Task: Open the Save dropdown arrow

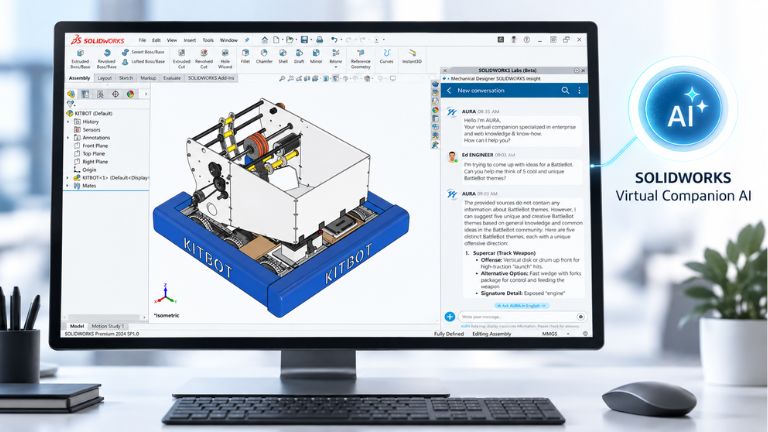Action: coord(311,40)
